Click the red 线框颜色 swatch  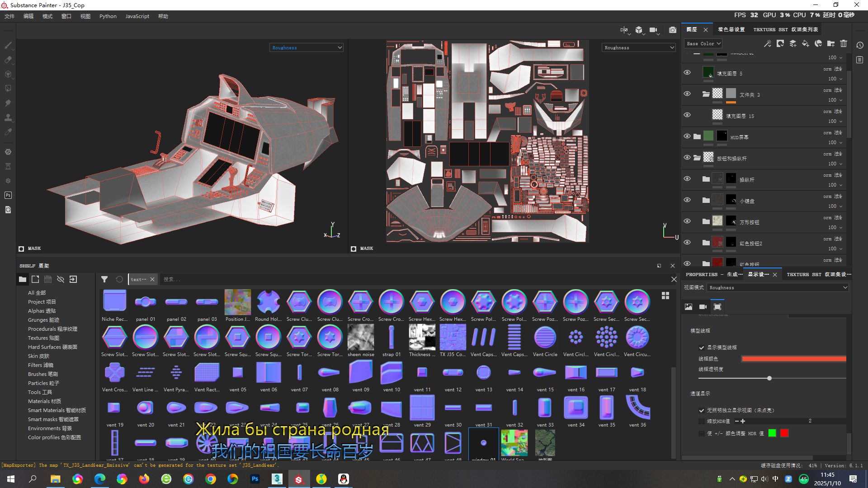point(793,359)
